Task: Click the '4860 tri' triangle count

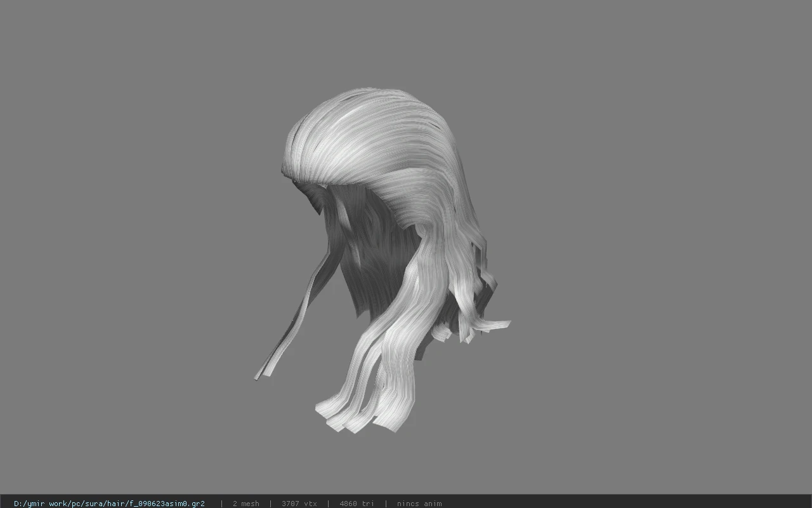Action: point(357,504)
